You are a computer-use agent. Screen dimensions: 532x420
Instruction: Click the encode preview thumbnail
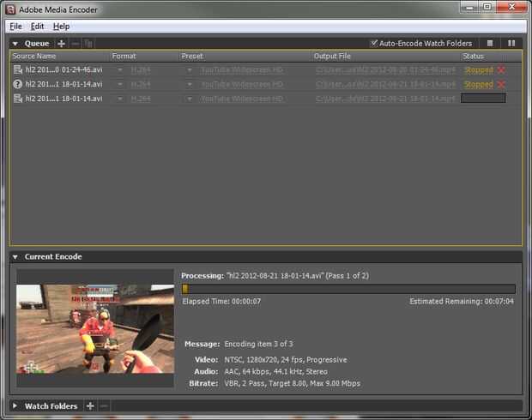(x=95, y=329)
